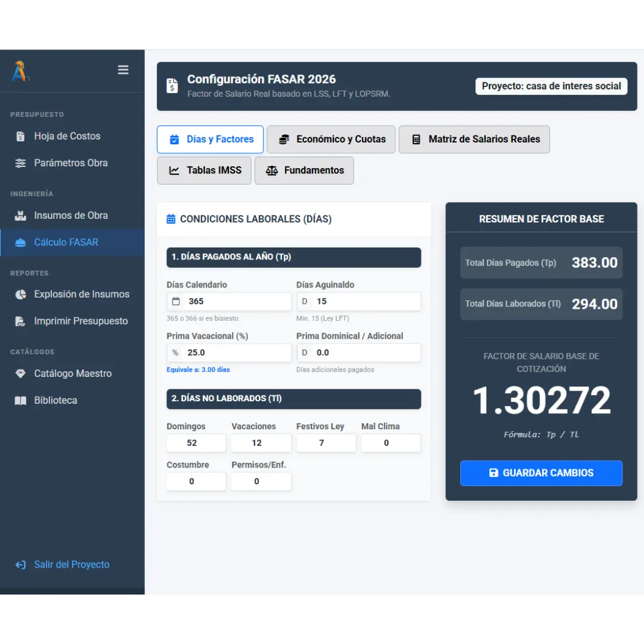644x644 pixels.
Task: Click the app logo in sidebar
Action: point(20,70)
